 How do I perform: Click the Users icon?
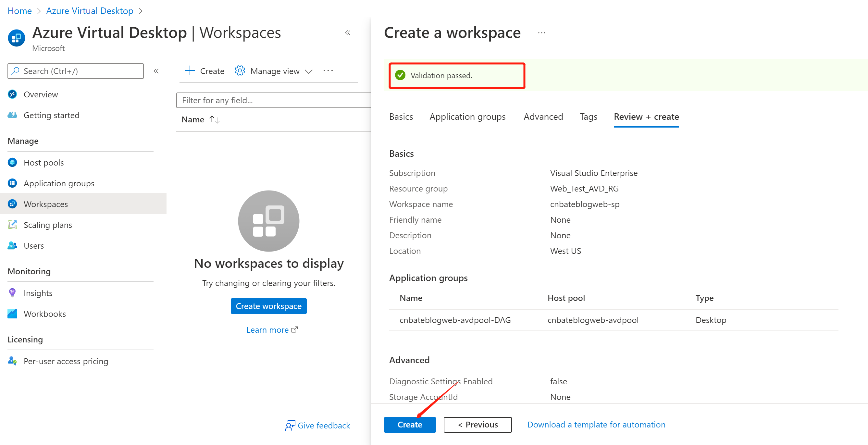[12, 246]
